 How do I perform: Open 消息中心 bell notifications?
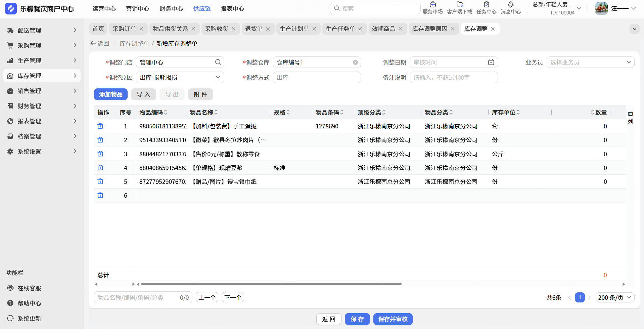pyautogui.click(x=510, y=5)
